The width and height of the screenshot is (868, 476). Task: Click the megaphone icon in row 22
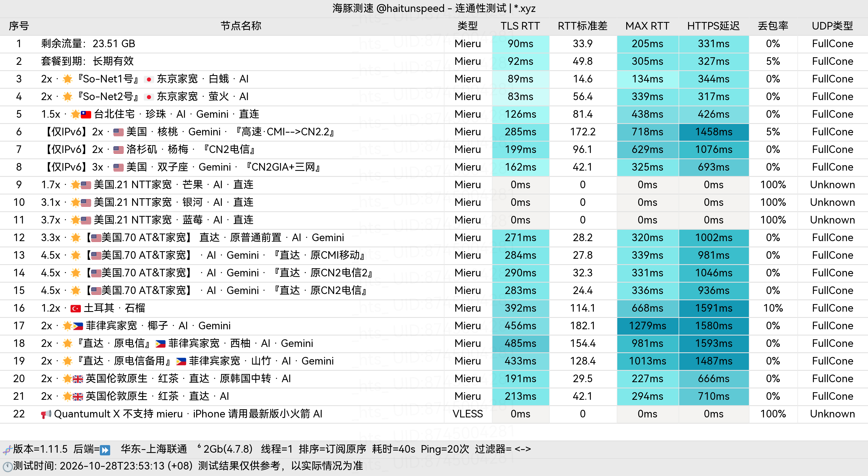click(46, 414)
